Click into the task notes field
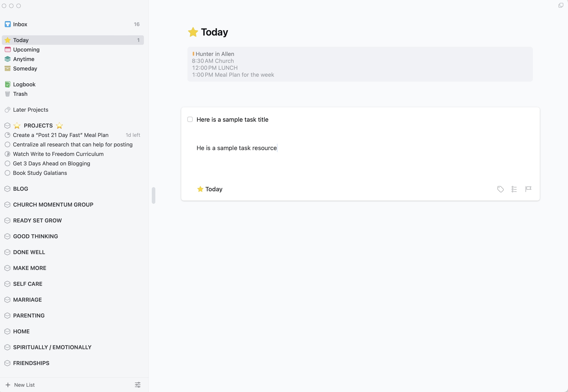Viewport: 568px width, 392px height. tap(237, 148)
